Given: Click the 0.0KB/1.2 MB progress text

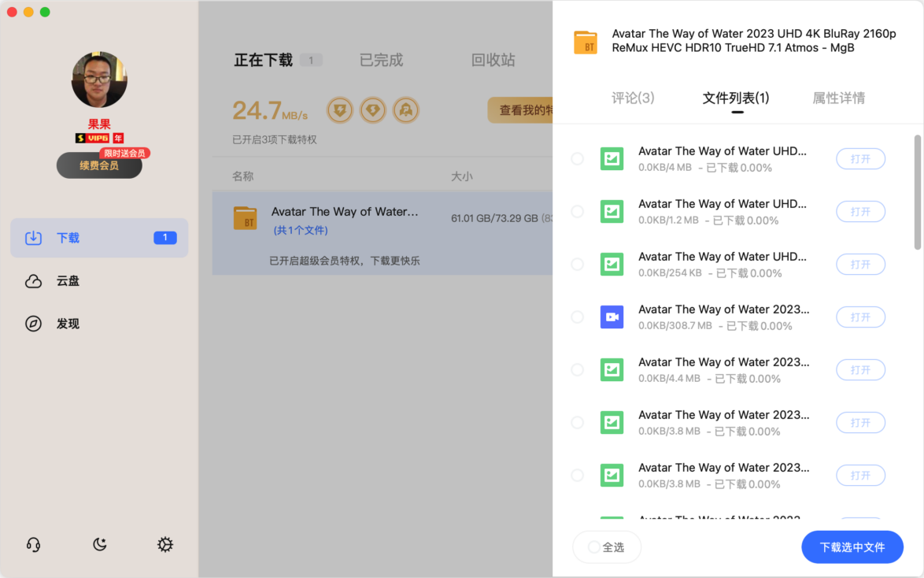Looking at the screenshot, I should point(669,220).
